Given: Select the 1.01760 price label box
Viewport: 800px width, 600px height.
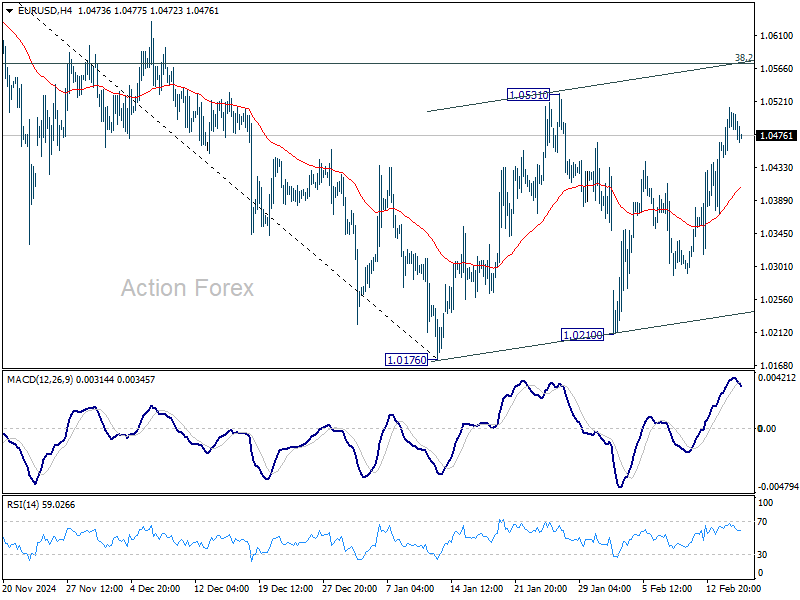Looking at the screenshot, I should (x=407, y=360).
